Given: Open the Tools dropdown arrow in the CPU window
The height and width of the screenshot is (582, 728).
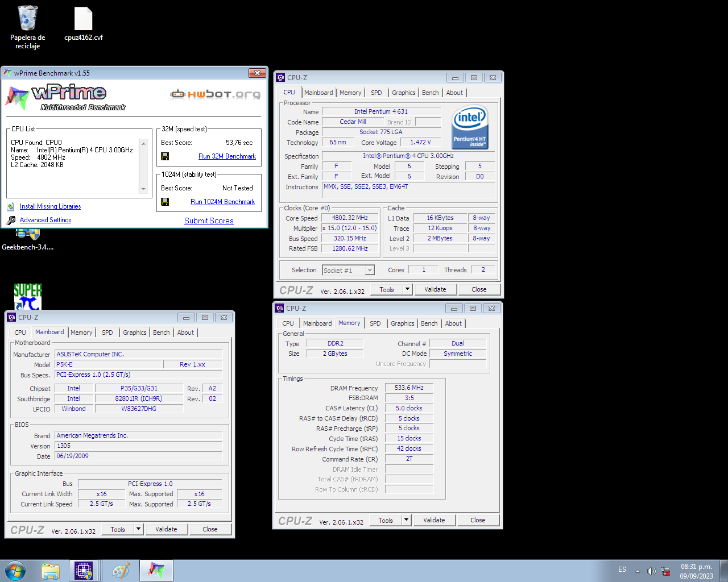Looking at the screenshot, I should 407,289.
